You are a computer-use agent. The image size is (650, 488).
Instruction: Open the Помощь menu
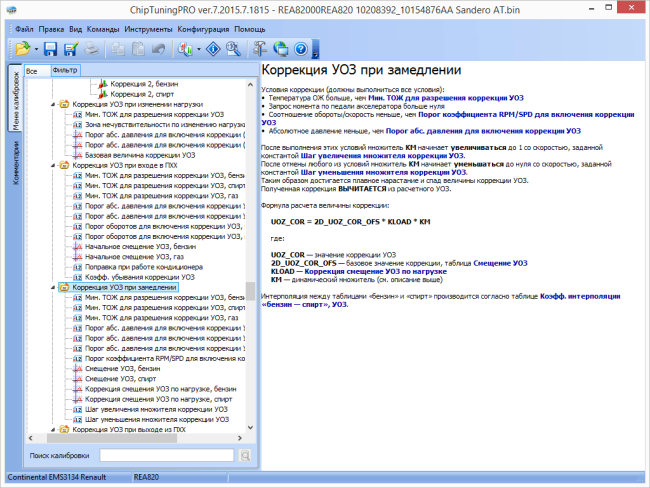250,29
